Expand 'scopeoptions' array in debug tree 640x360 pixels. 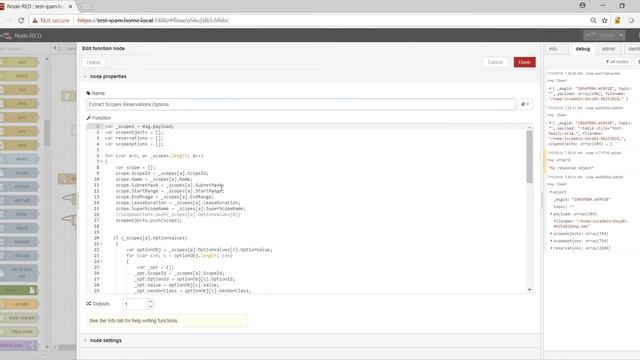coord(551,241)
